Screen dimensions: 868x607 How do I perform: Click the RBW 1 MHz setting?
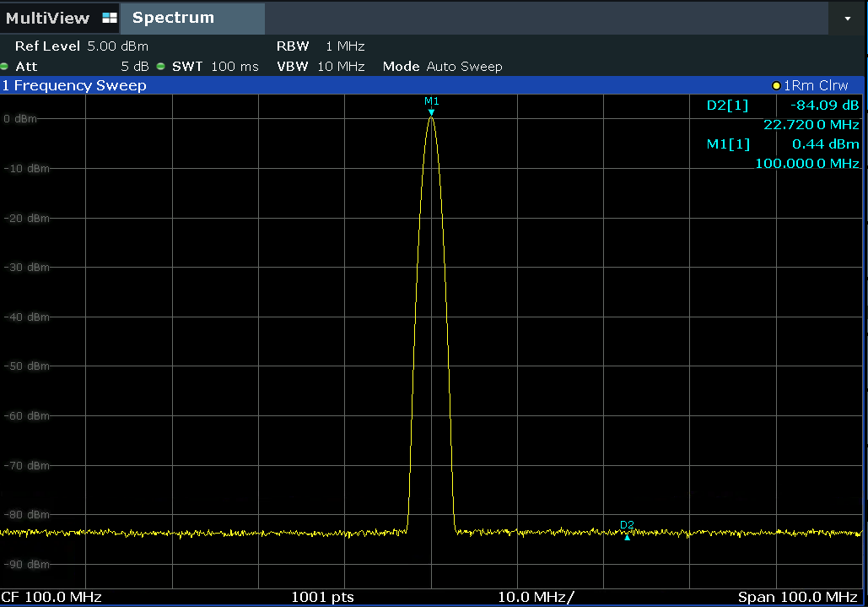point(321,46)
